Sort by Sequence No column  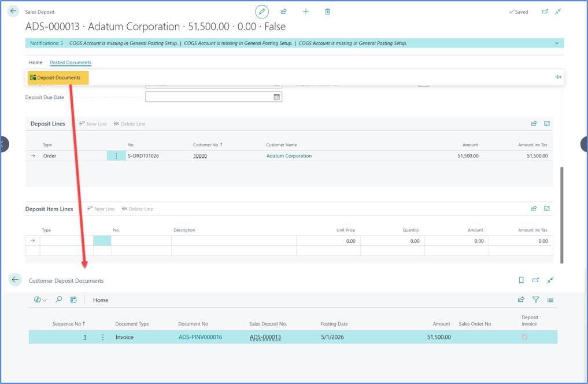pyautogui.click(x=69, y=324)
